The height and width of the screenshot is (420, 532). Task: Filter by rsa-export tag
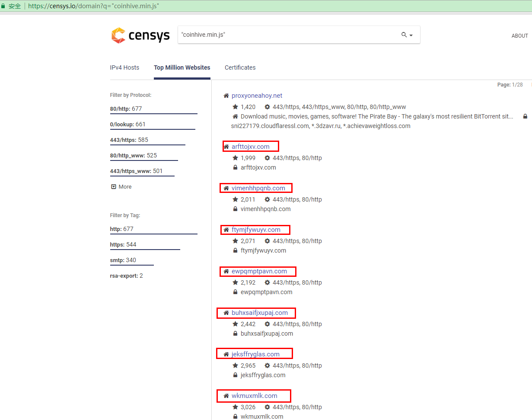[127, 276]
